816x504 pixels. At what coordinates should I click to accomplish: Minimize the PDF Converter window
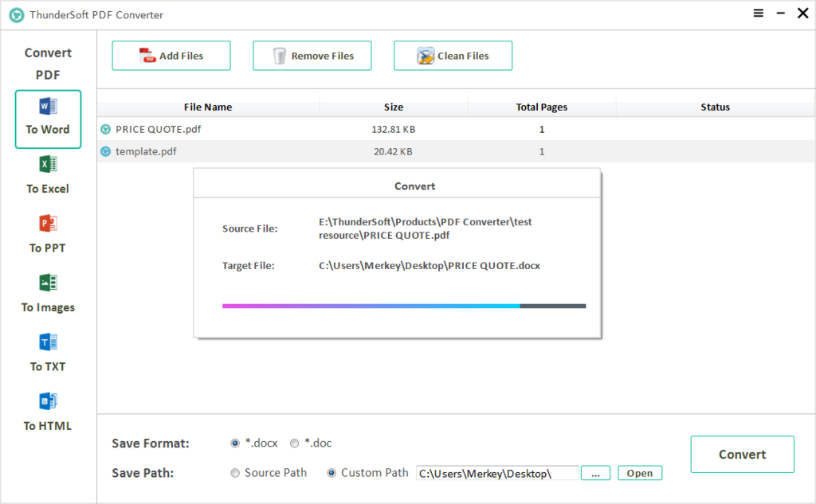(781, 14)
